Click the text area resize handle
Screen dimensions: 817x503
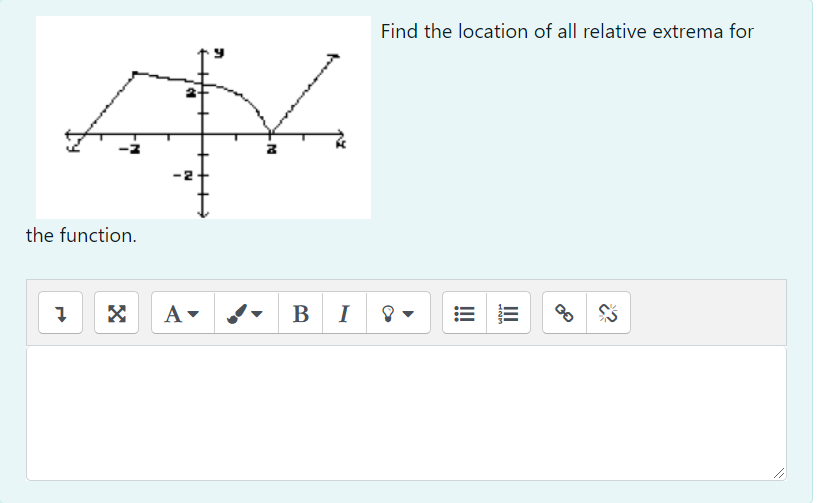(779, 473)
